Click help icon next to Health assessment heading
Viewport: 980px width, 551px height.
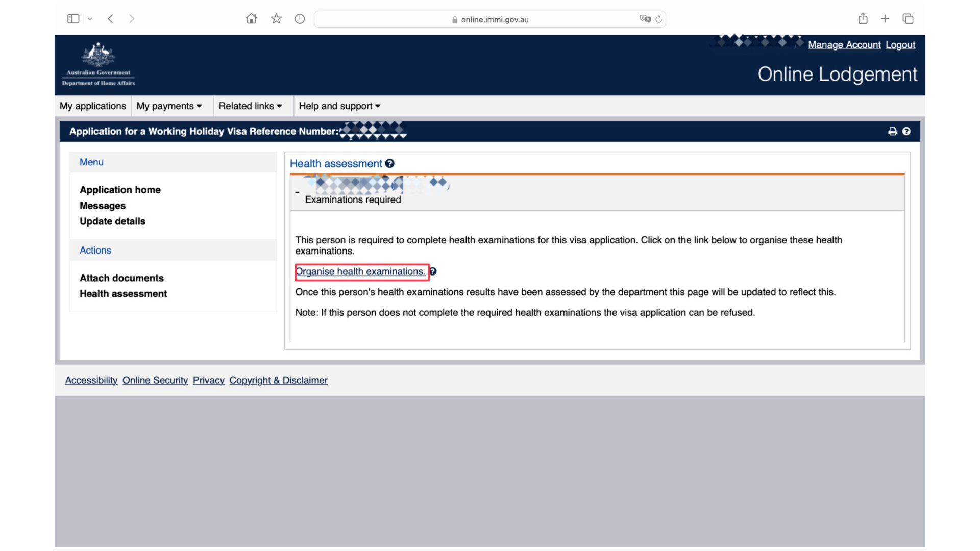(x=389, y=164)
